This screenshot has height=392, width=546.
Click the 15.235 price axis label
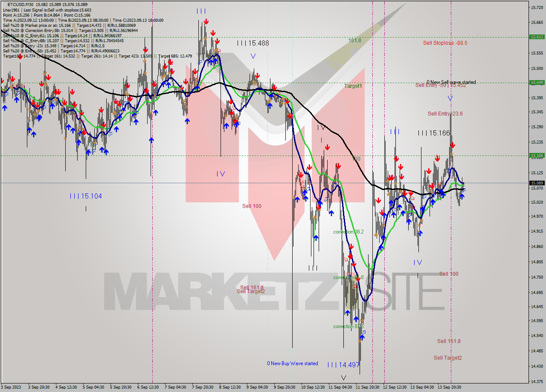point(537,142)
